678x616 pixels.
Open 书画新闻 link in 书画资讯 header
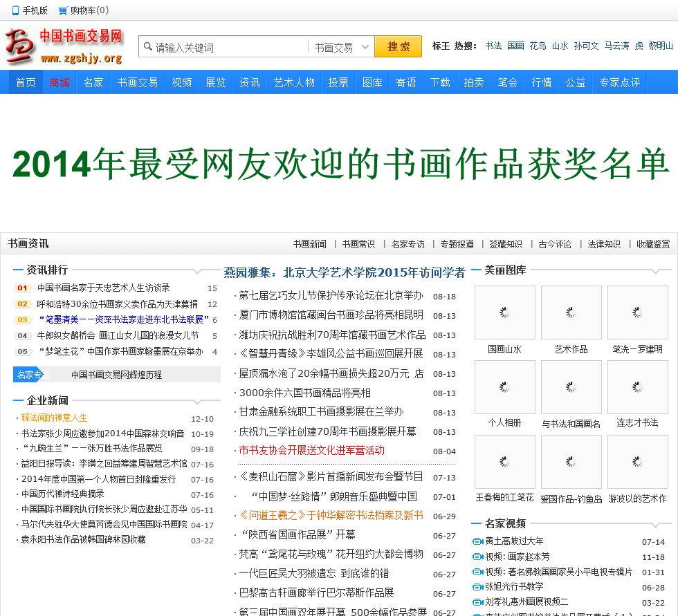point(309,244)
